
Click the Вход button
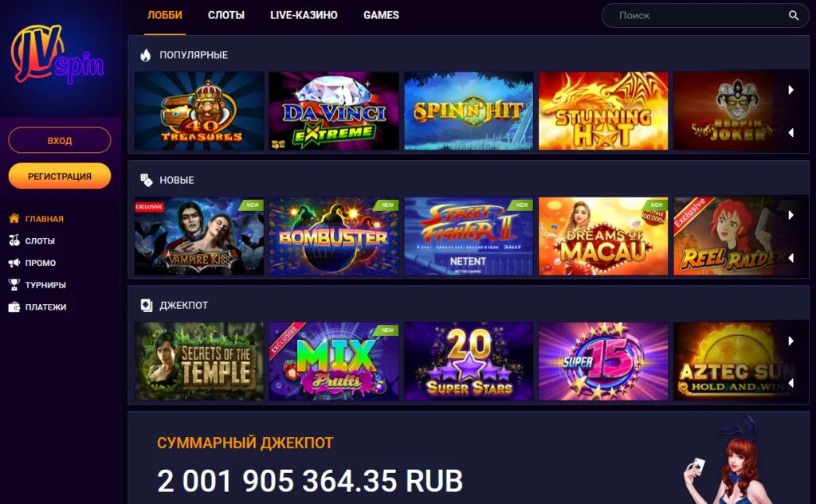59,140
